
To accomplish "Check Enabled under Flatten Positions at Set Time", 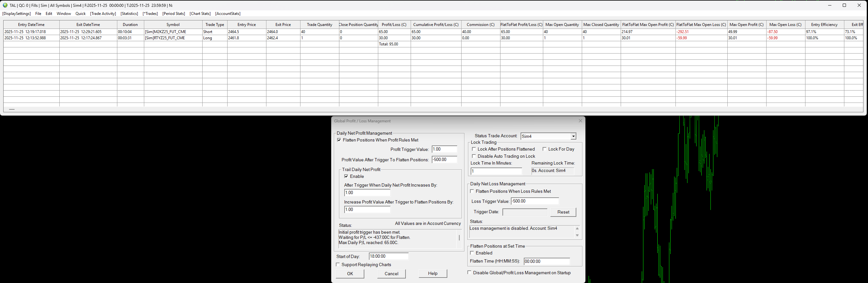I will click(x=472, y=253).
